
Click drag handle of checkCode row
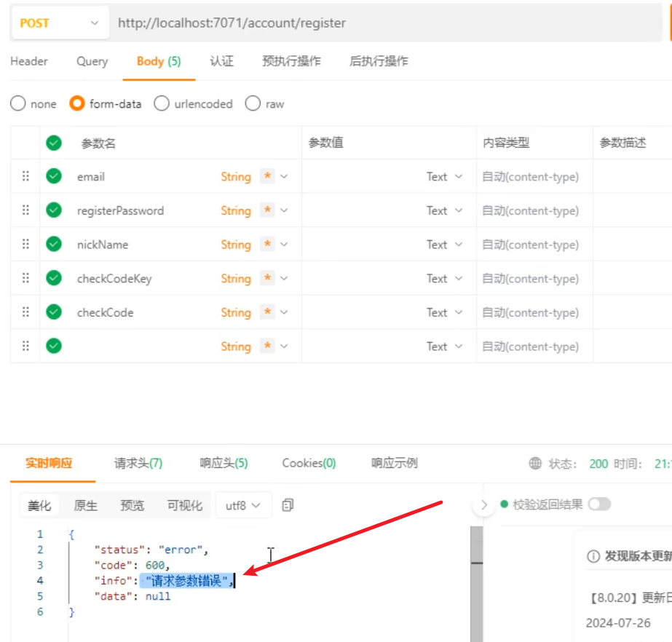(x=25, y=312)
